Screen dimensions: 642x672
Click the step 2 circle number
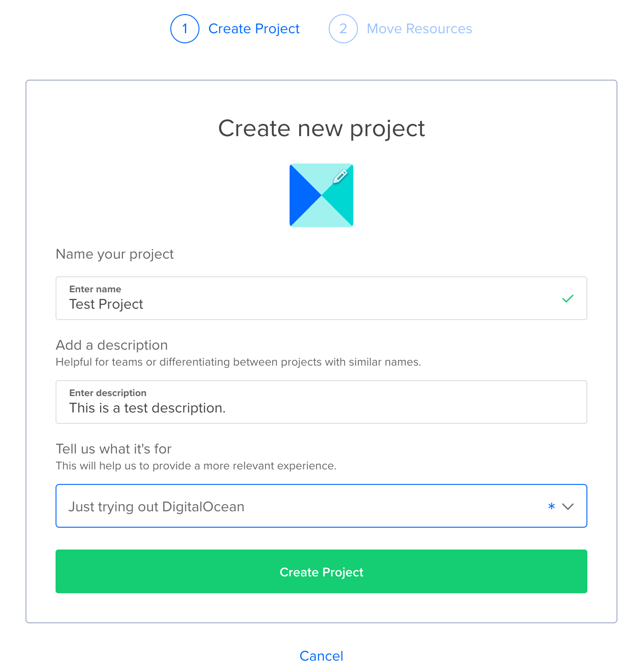(x=343, y=29)
